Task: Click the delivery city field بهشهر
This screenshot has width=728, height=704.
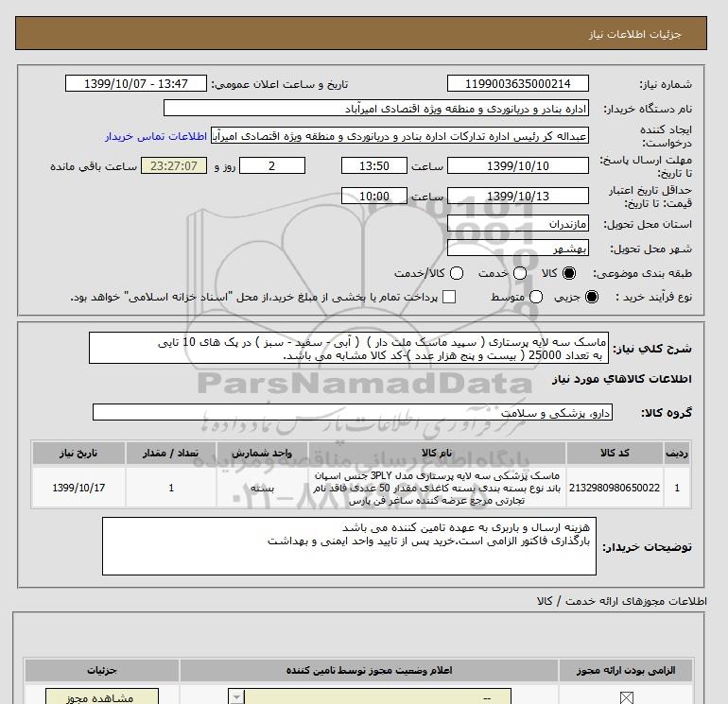Action: click(518, 249)
